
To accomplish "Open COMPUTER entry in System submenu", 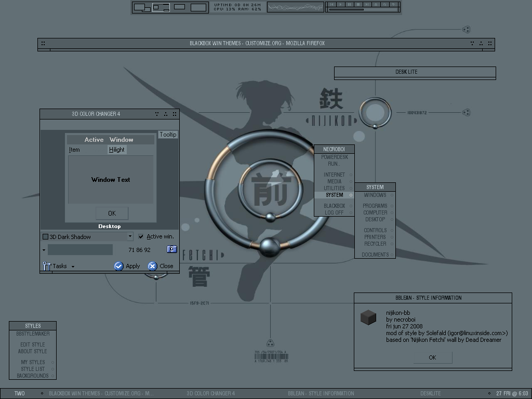I will (375, 212).
